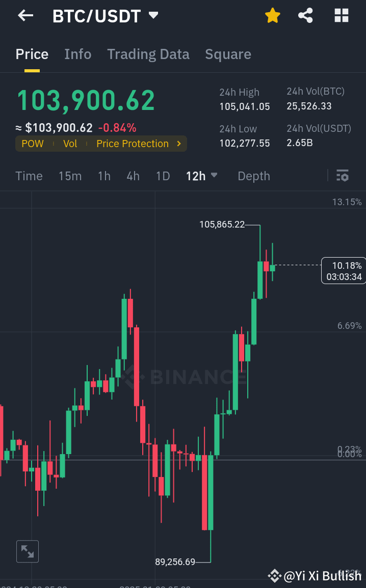Viewport: 366px width, 588px height.
Task: Select the 15m timeframe option
Action: [x=70, y=176]
